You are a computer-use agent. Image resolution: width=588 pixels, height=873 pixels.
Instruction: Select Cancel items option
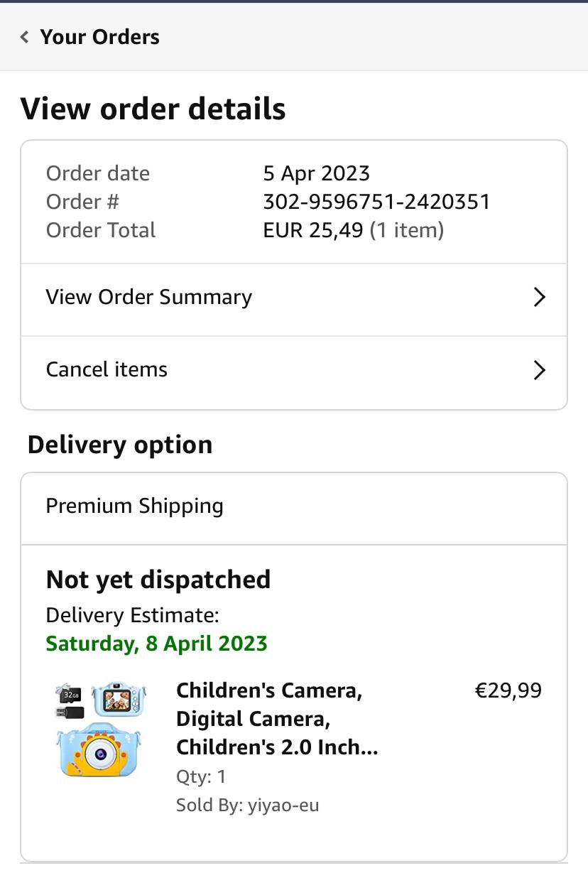click(x=107, y=369)
